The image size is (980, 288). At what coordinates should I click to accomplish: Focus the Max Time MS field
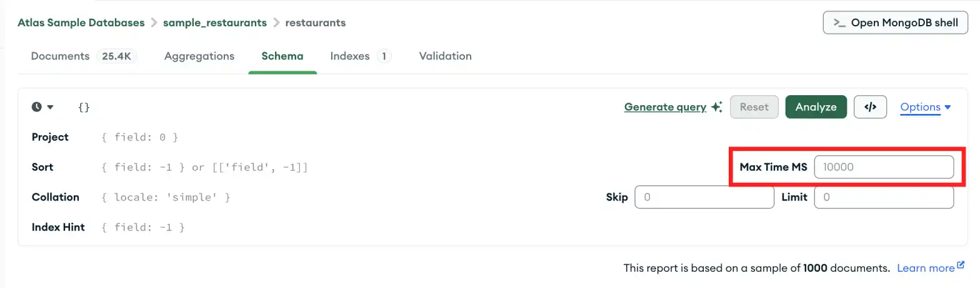[884, 167]
